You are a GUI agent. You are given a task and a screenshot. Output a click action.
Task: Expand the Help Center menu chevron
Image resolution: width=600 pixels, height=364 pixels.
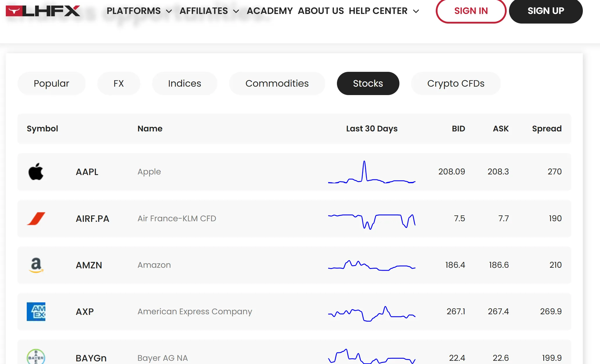click(x=416, y=11)
